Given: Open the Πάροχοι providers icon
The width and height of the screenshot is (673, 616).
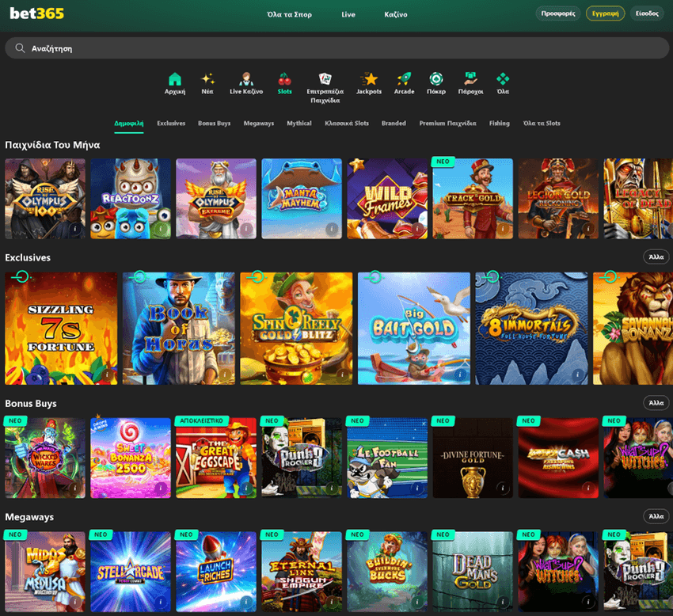Looking at the screenshot, I should click(x=470, y=79).
